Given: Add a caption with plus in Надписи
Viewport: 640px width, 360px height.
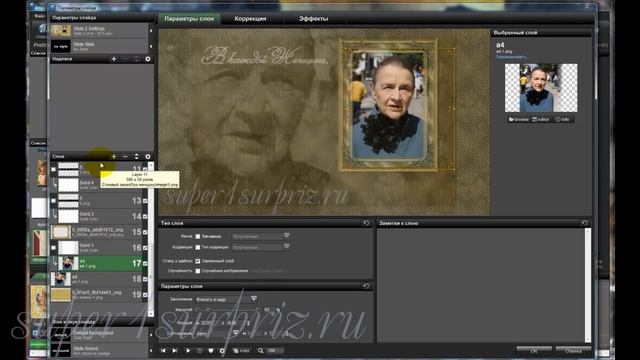Looking at the screenshot, I should (x=114, y=59).
